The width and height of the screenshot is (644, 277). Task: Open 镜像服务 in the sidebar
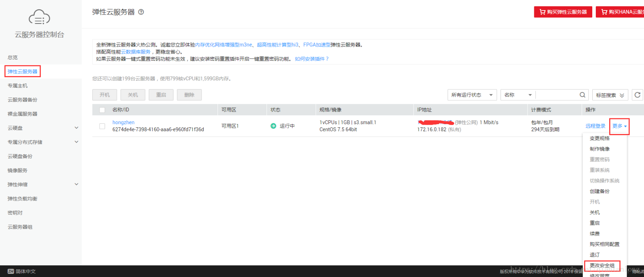click(18, 170)
